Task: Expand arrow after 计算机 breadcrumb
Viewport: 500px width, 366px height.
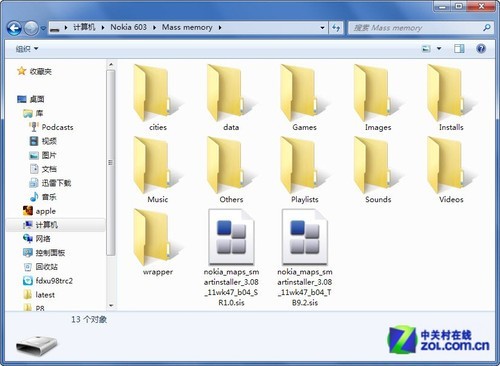Action: tap(103, 28)
